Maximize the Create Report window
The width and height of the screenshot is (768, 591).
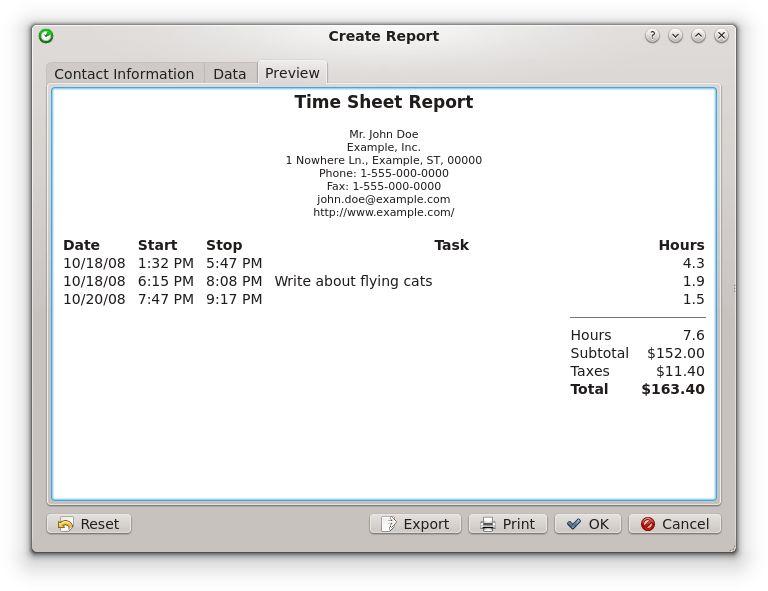(698, 35)
